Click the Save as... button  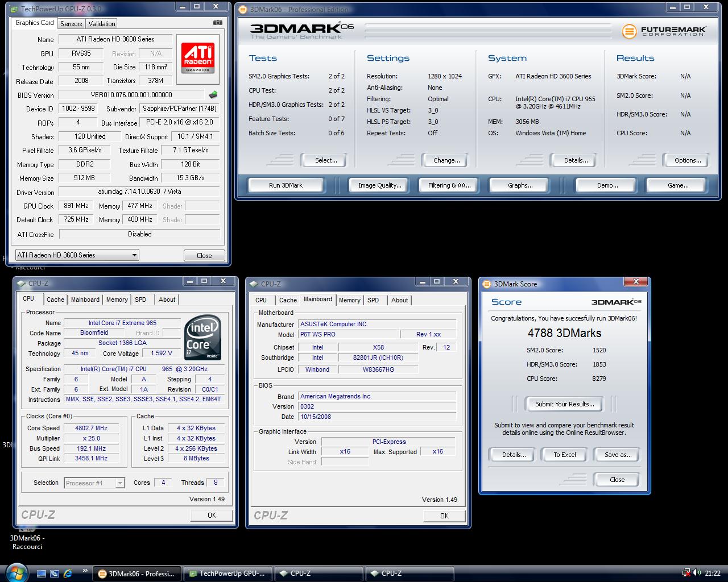pyautogui.click(x=618, y=455)
